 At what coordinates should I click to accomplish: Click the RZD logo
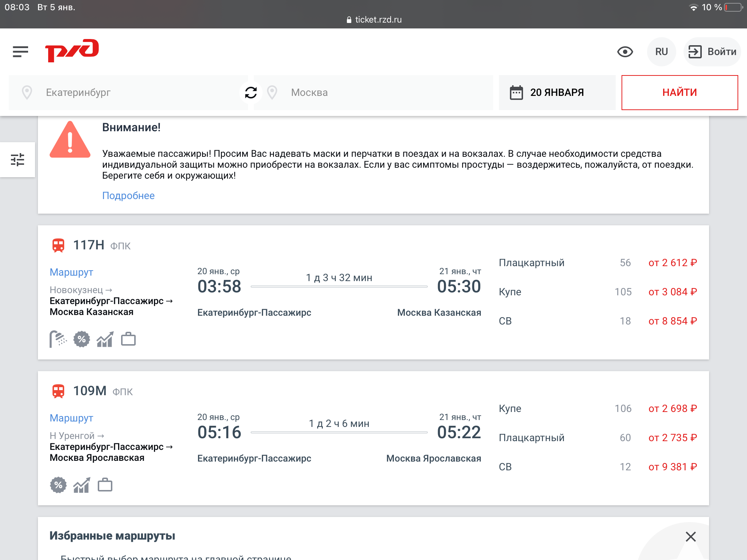click(72, 51)
